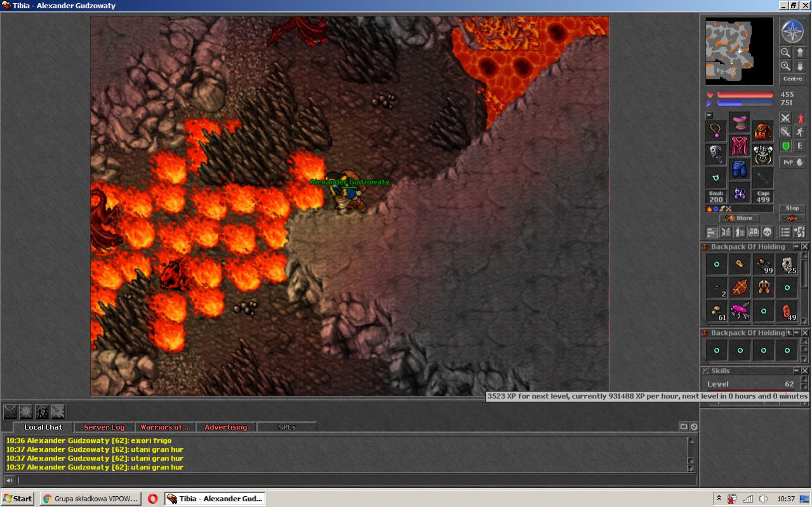This screenshot has width=812, height=507.
Task: Minimize the Skills panel
Action: (796, 371)
